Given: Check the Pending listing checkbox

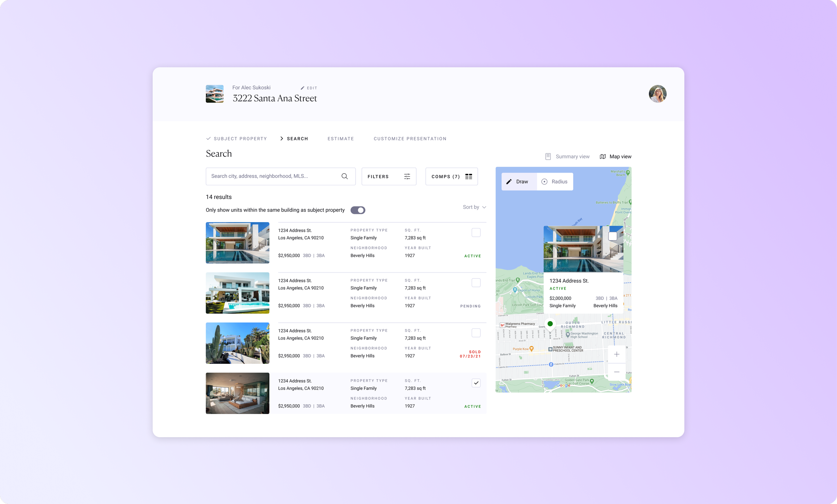Looking at the screenshot, I should coord(476,283).
